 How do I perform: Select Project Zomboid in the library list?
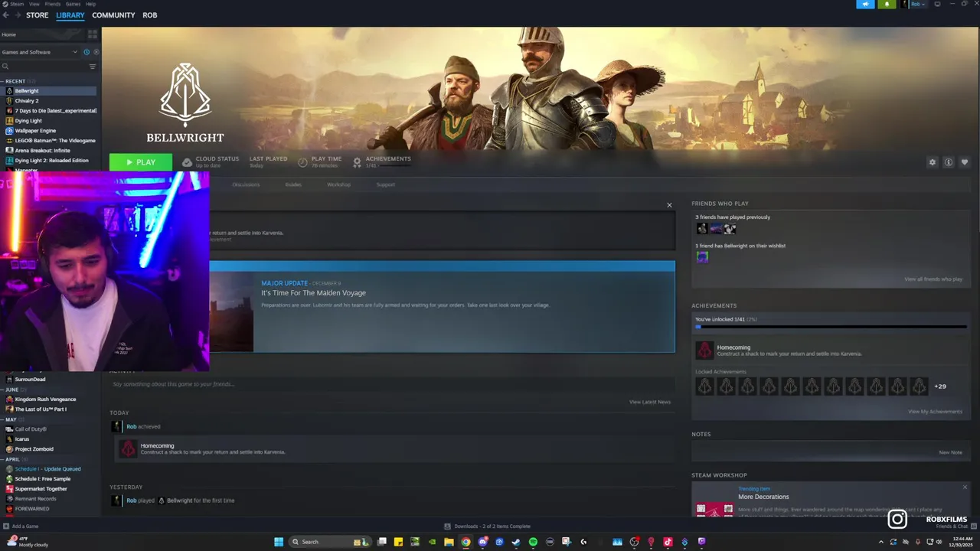(x=50, y=449)
